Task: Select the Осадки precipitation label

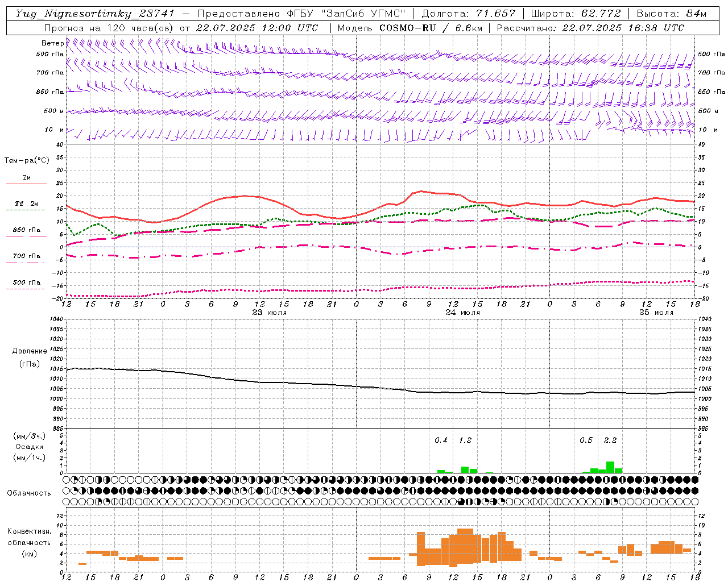Action: pos(30,447)
